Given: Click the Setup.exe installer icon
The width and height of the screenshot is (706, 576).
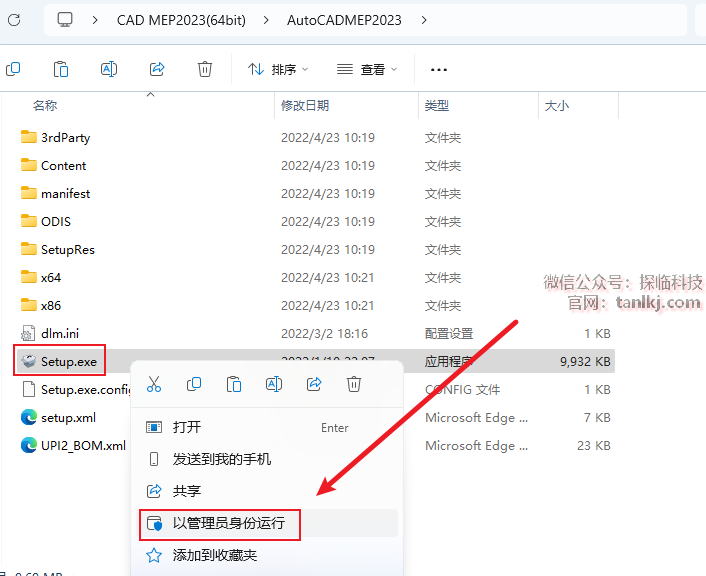Looking at the screenshot, I should 29,361.
